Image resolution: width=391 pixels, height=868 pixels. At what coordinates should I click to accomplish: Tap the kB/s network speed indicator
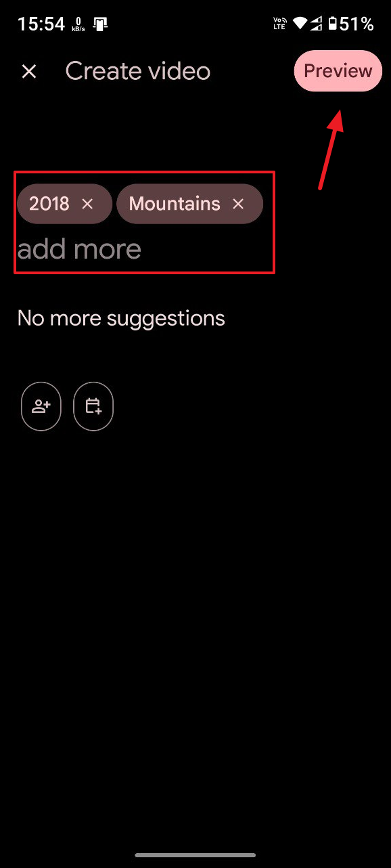78,24
